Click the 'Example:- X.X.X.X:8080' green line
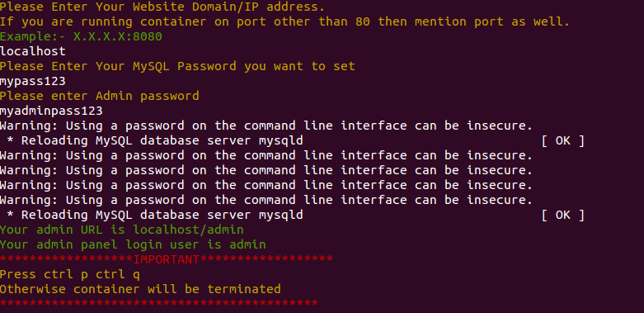Screen dimensions: 644x313 81,36
